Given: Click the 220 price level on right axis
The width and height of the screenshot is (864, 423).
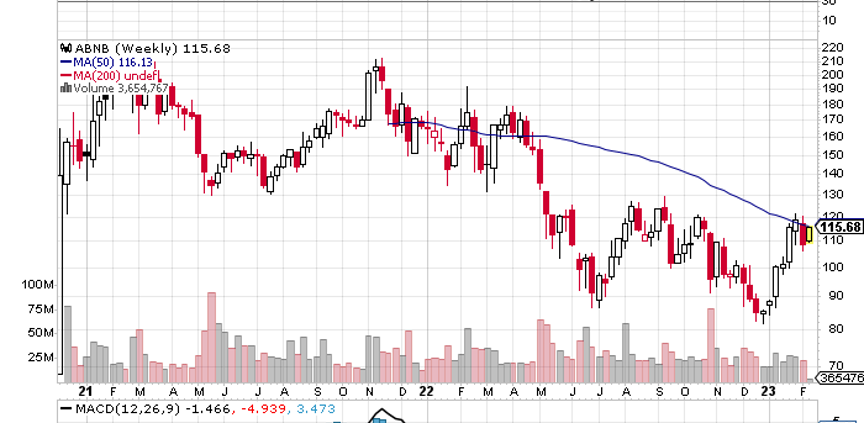Looking at the screenshot, I should coord(830,47).
